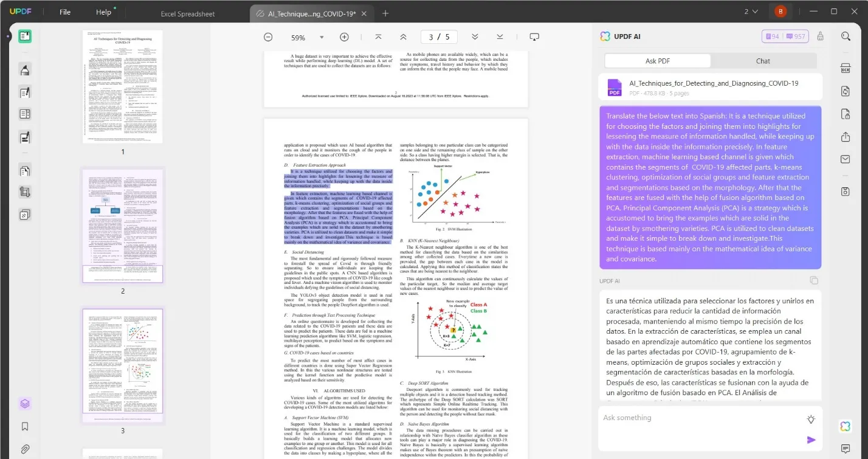The image size is (868, 459).
Task: Click the "Feature Extraction Approach" heading
Action: tap(319, 165)
